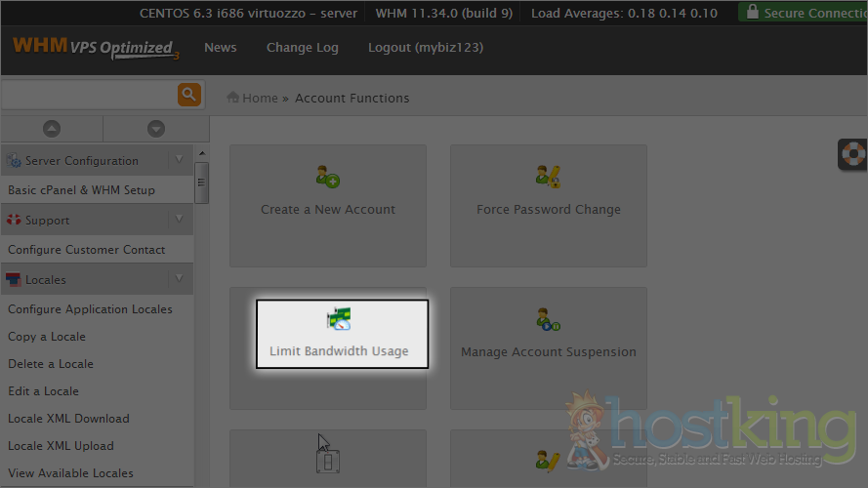
Task: Click the sidebar expand all down arrow
Action: click(x=155, y=129)
